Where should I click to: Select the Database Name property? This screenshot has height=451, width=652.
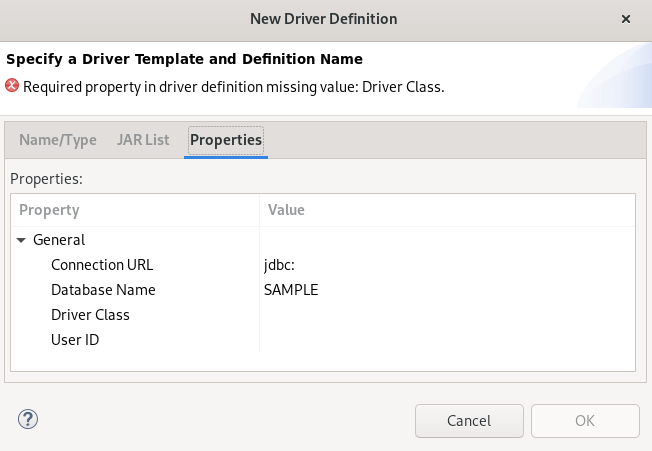coord(103,290)
